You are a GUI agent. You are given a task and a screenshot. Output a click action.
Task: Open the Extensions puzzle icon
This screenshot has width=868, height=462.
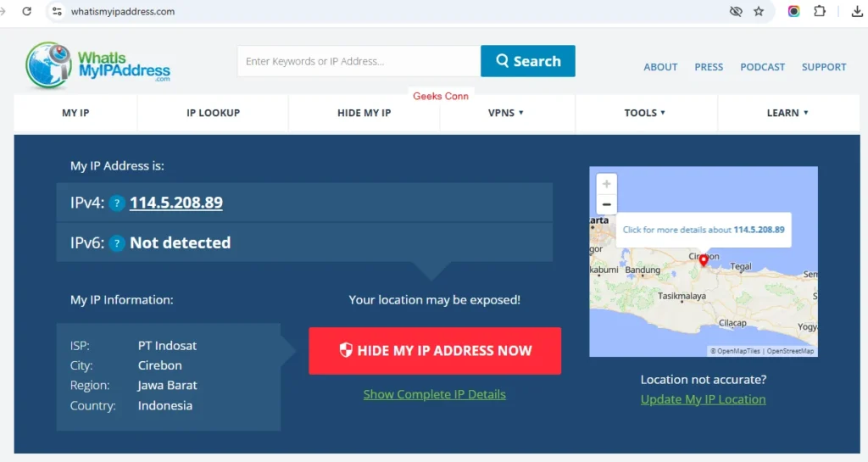pyautogui.click(x=820, y=11)
